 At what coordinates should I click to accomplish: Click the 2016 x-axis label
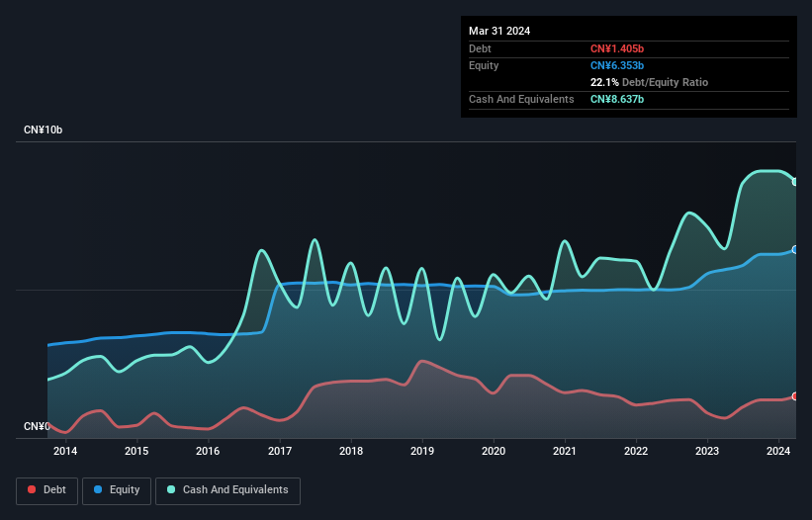coord(208,451)
